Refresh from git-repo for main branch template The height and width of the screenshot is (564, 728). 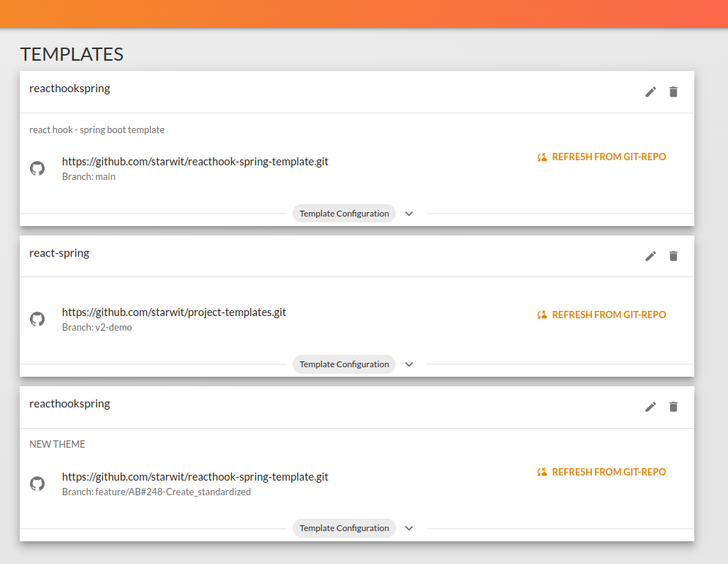[x=601, y=157]
